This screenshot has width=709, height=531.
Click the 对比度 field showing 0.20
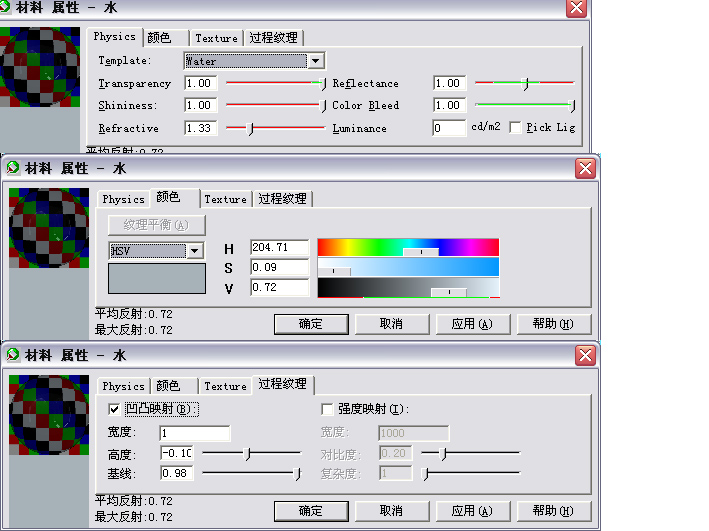tap(396, 453)
